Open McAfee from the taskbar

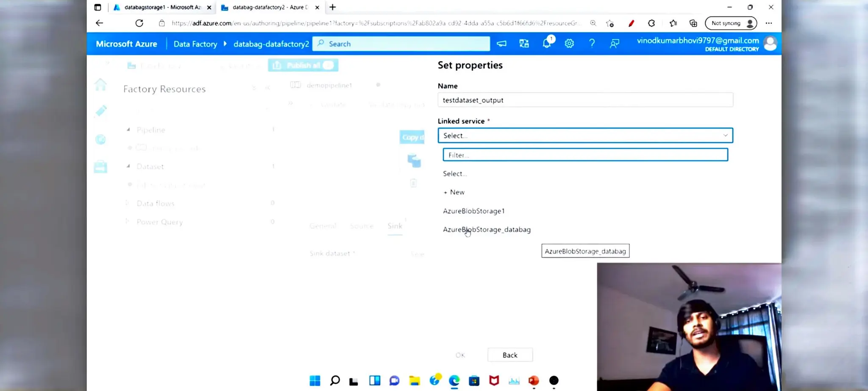494,380
